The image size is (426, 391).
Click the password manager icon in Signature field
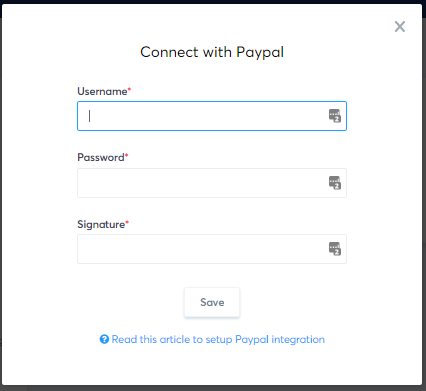[335, 249]
